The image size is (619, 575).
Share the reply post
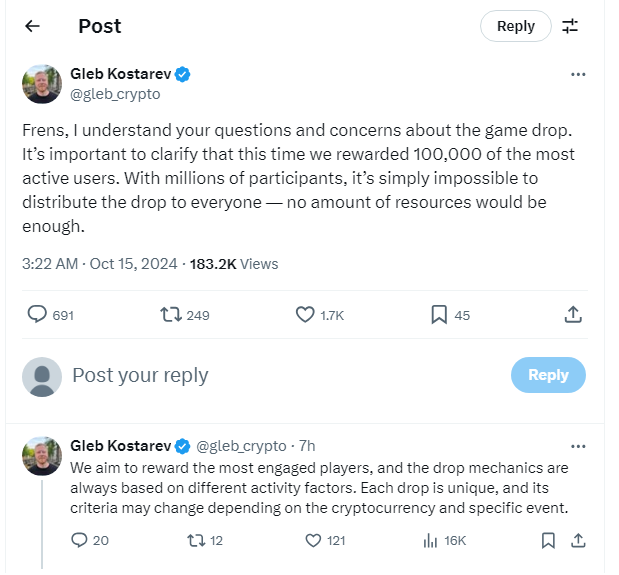point(577,541)
